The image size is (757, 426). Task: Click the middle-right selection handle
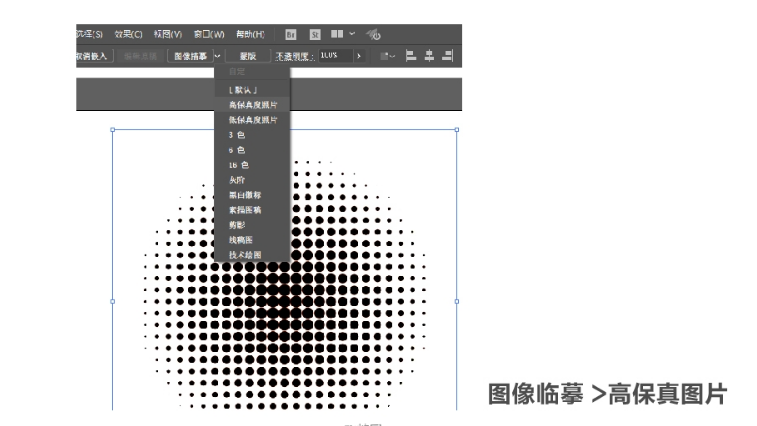coord(457,301)
